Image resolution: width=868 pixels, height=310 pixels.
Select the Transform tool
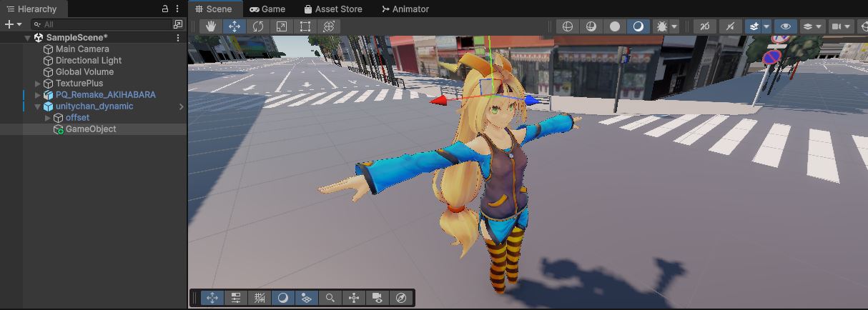point(329,26)
